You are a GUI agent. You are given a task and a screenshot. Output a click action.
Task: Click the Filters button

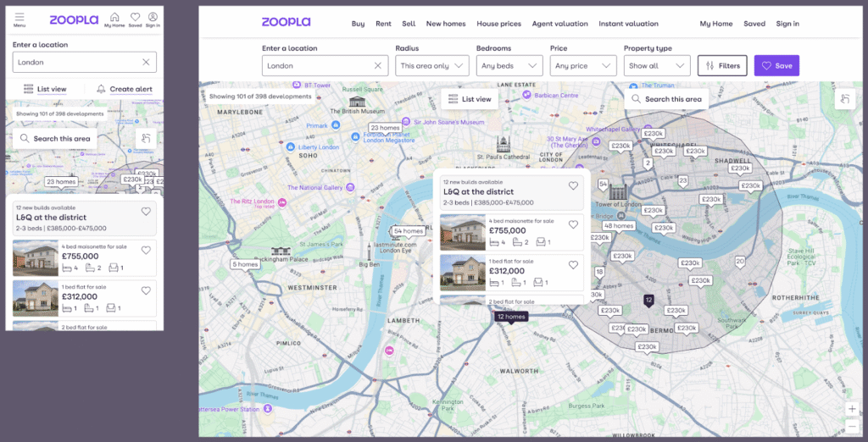click(722, 65)
